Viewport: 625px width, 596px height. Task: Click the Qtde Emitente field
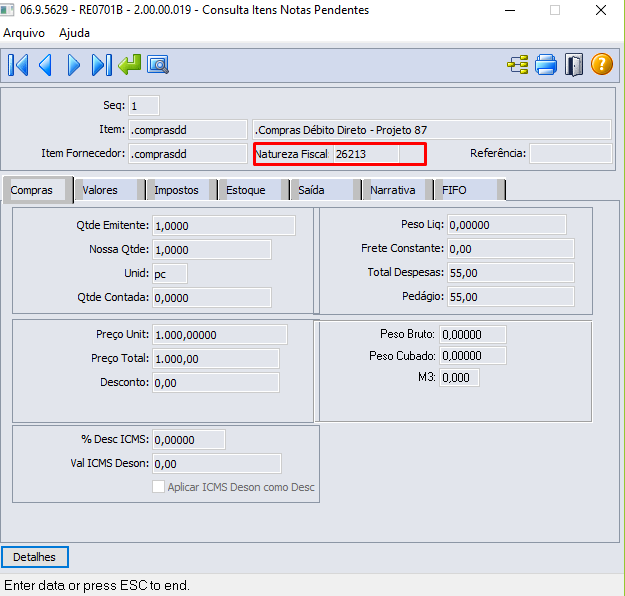coord(224,226)
